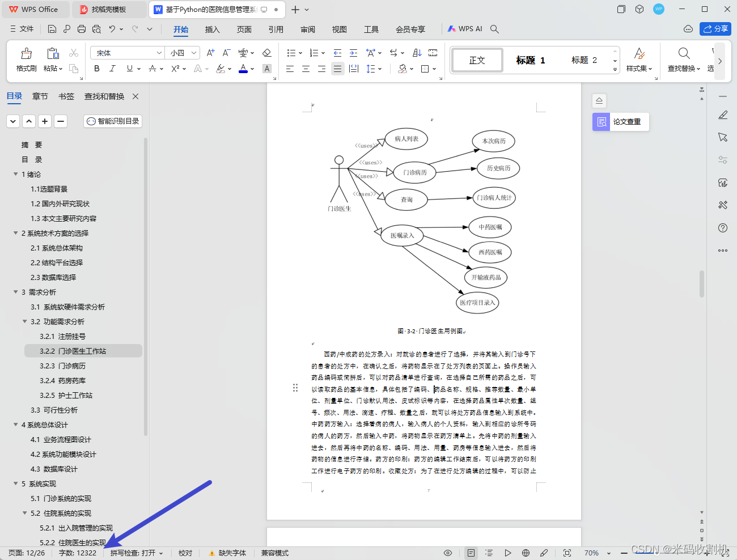This screenshot has width=737, height=560.
Task: Click the clear formatting eraser icon
Action: (x=266, y=53)
